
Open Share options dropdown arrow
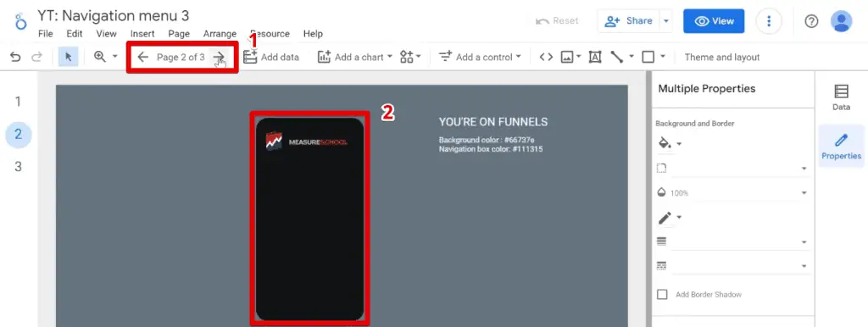(x=666, y=21)
